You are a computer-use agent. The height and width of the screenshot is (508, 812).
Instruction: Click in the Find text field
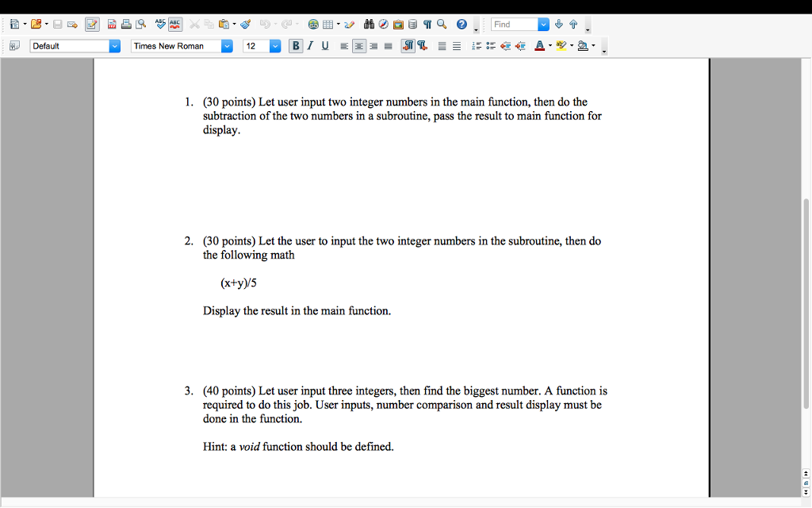514,25
